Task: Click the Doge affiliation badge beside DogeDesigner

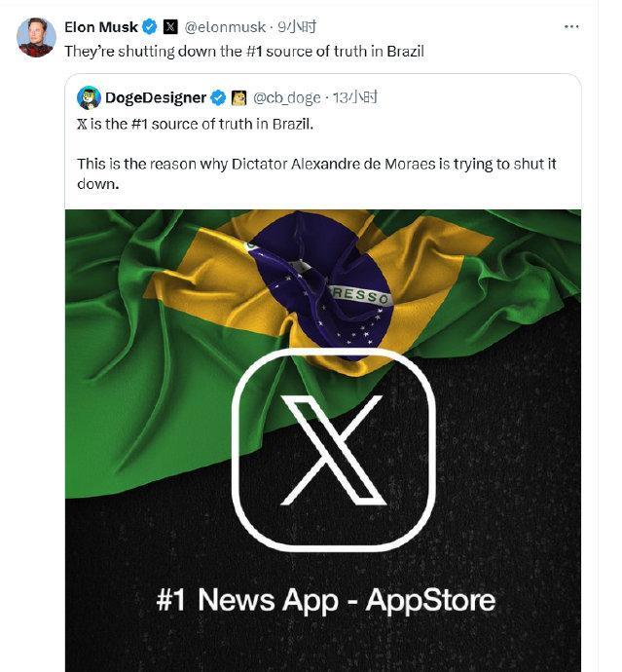Action: tap(238, 97)
